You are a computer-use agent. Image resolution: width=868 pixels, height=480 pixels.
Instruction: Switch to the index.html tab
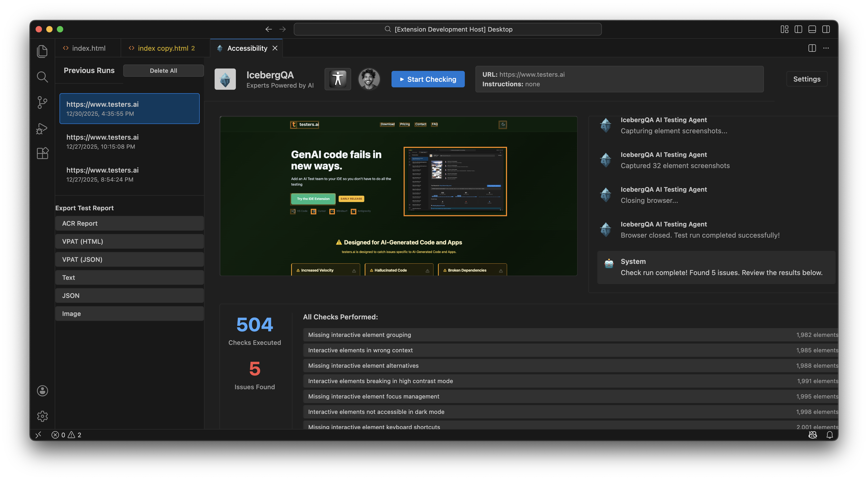[88, 48]
